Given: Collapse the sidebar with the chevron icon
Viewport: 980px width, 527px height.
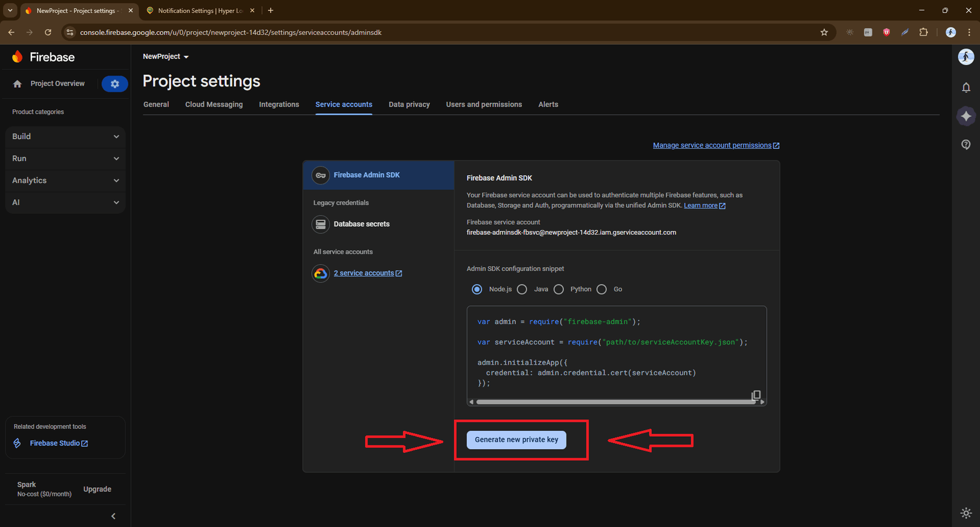Looking at the screenshot, I should point(113,516).
